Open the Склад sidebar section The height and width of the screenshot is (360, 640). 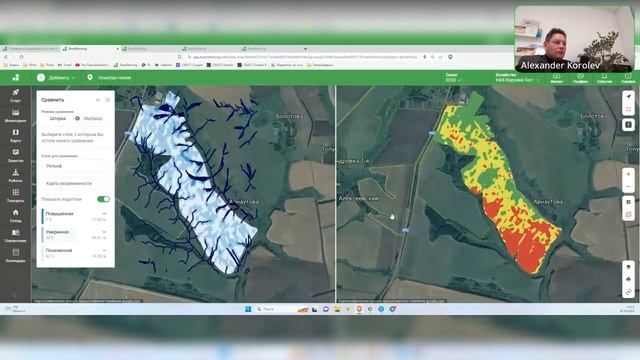coord(16,216)
